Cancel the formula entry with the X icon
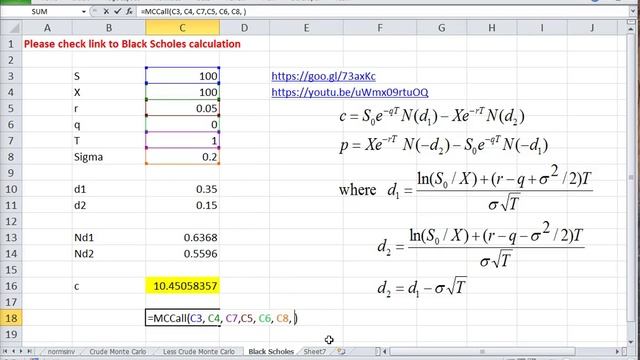This screenshot has width=640, height=360. click(x=106, y=11)
